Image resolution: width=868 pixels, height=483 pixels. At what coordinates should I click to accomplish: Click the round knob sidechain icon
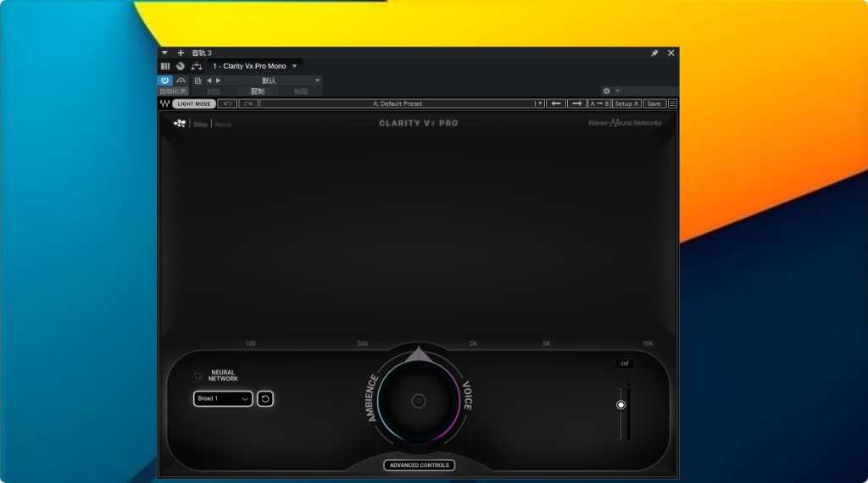pyautogui.click(x=181, y=66)
